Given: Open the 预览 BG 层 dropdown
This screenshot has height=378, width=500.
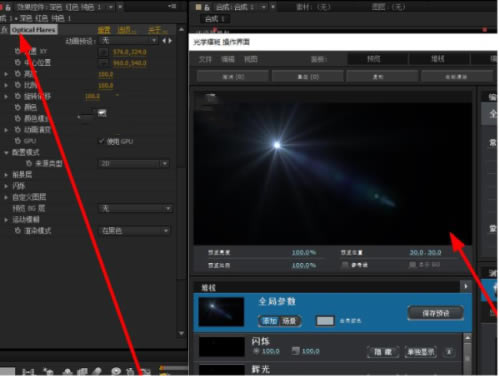Looking at the screenshot, I should click(x=135, y=209).
